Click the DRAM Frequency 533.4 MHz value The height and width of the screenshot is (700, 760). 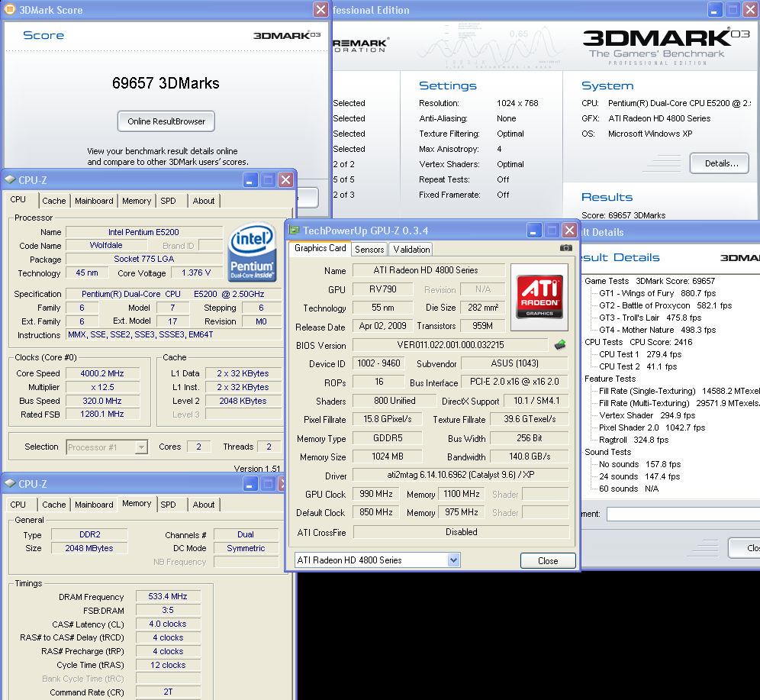pyautogui.click(x=168, y=596)
